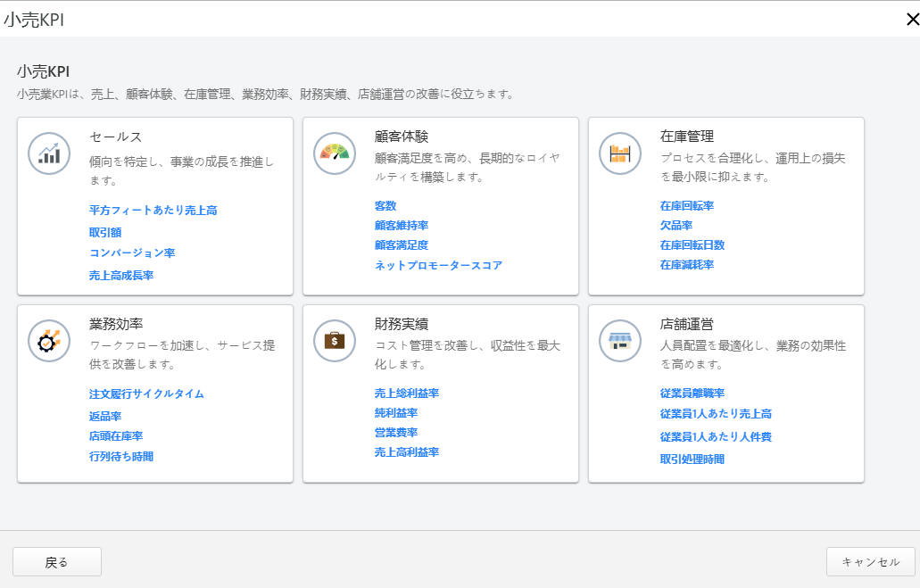This screenshot has width=920, height=588.
Task: Click the セールス growth chart icon
Action: point(49,153)
